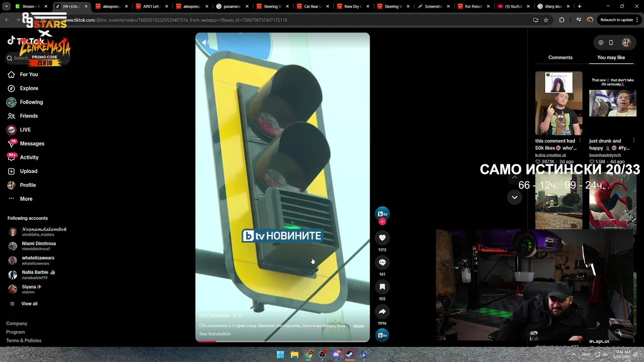Open the beenhavinlynch video thumbnail
Image resolution: width=644 pixels, height=362 pixels.
(x=612, y=104)
